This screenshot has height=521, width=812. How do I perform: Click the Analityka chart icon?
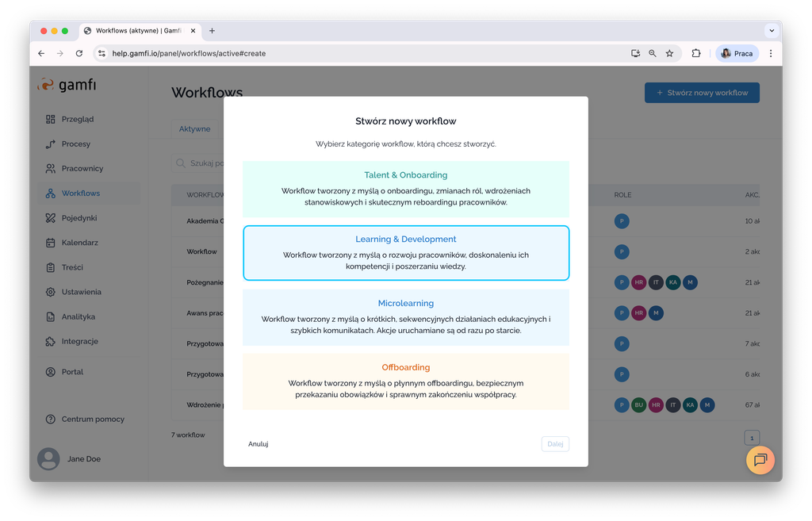tap(51, 316)
